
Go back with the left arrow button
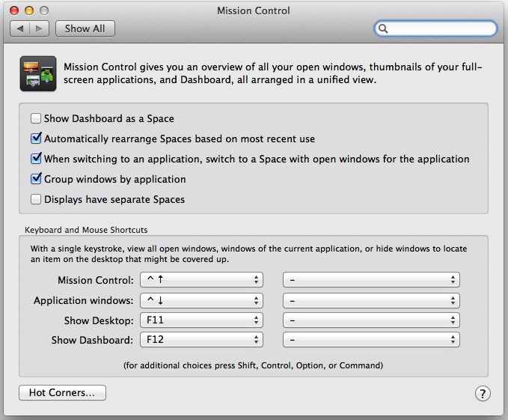(20, 28)
